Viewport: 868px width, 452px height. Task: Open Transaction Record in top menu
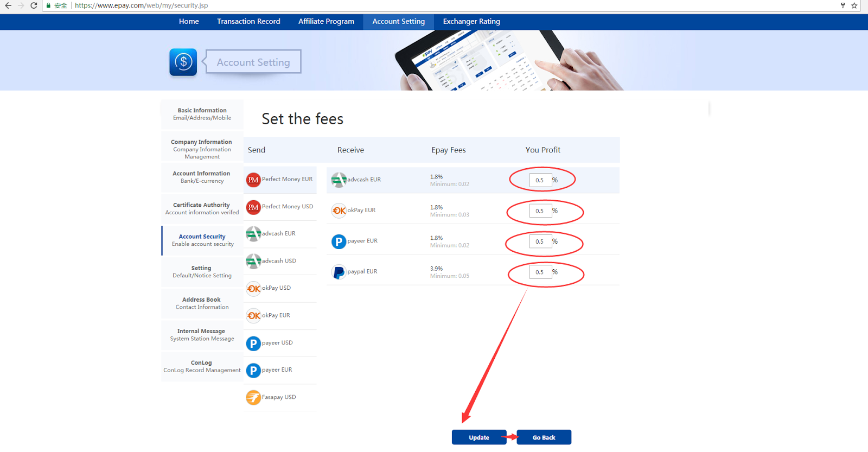(x=248, y=21)
